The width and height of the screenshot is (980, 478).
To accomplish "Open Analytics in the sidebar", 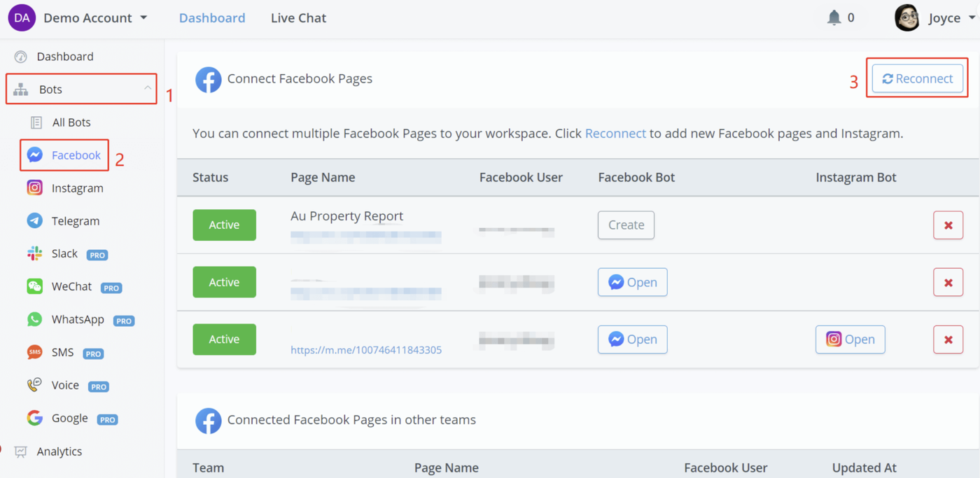I will [x=59, y=451].
